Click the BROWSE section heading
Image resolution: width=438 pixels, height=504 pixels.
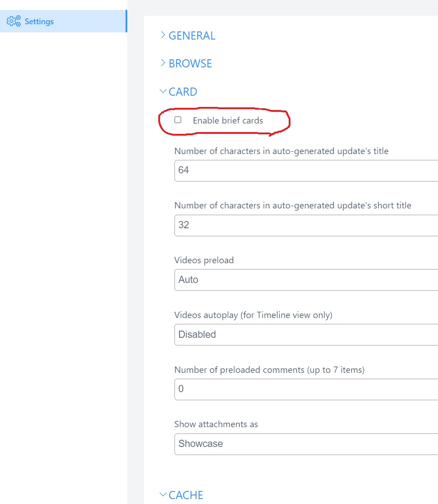pos(190,64)
